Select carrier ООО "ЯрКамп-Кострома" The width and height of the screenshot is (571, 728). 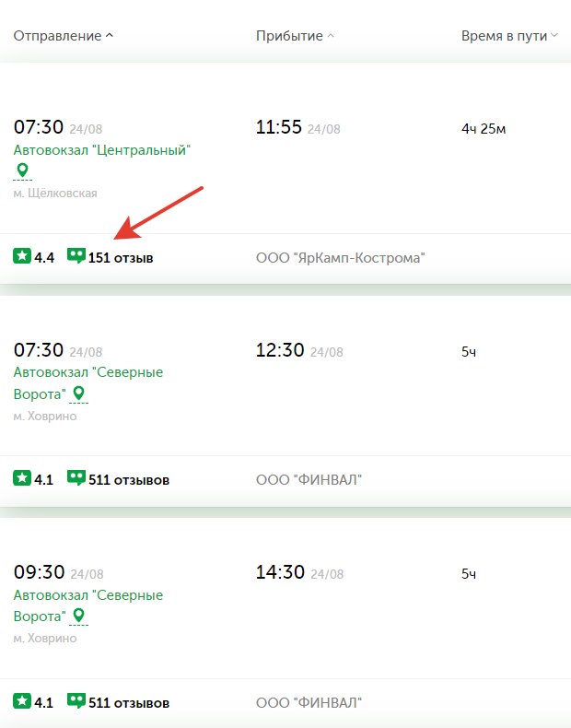[341, 258]
